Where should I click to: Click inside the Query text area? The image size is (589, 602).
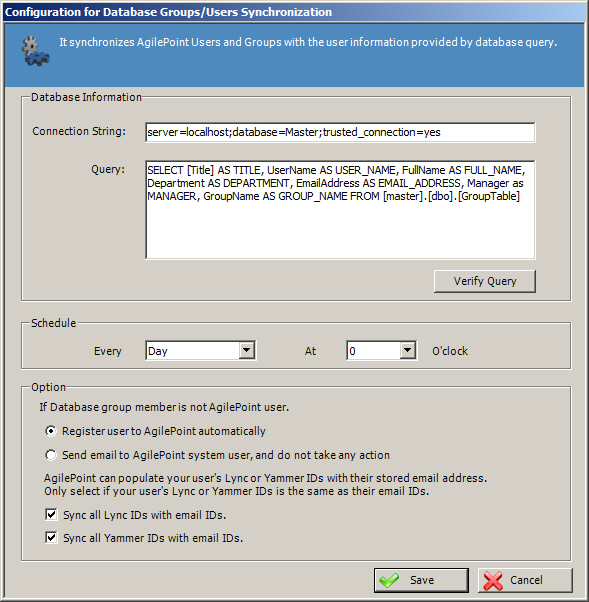coord(340,210)
